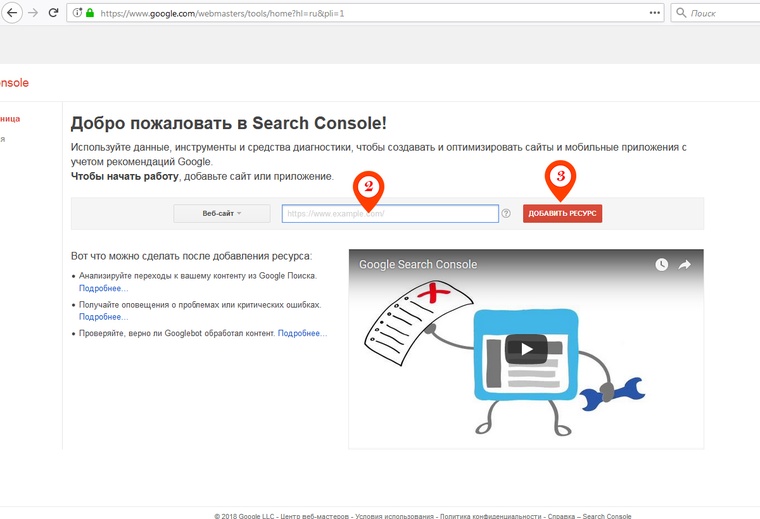Play the Google Search Console video

525,349
